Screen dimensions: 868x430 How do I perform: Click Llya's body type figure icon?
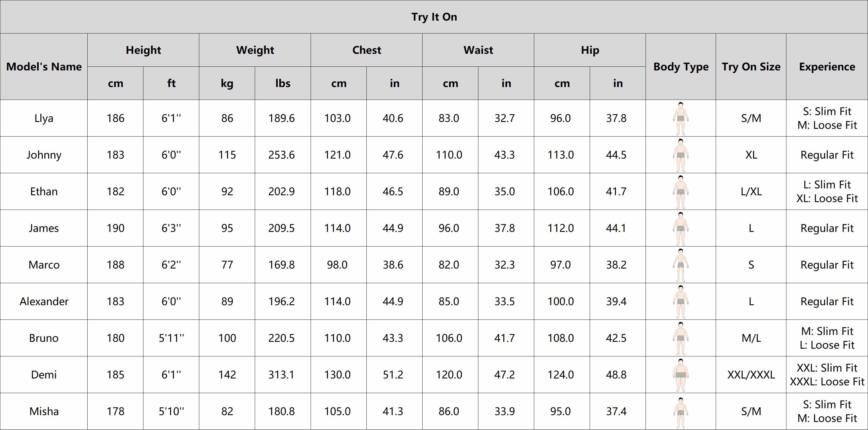click(x=680, y=118)
